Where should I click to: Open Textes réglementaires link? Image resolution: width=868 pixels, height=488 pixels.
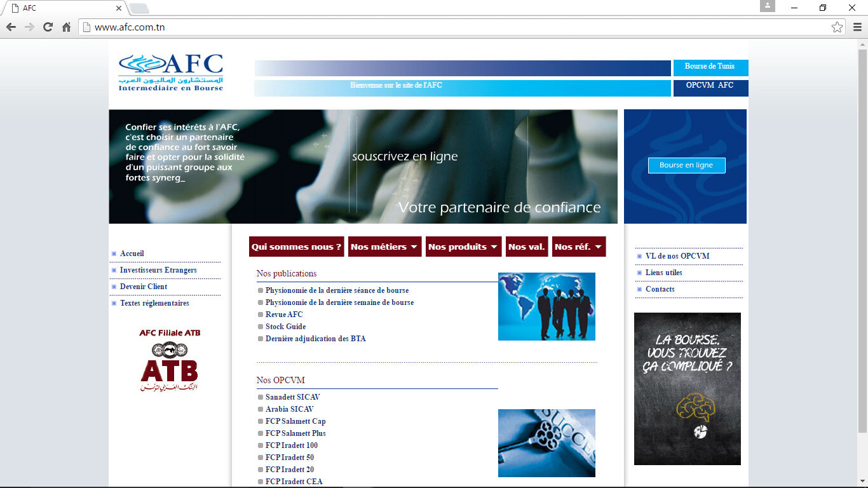pos(154,303)
